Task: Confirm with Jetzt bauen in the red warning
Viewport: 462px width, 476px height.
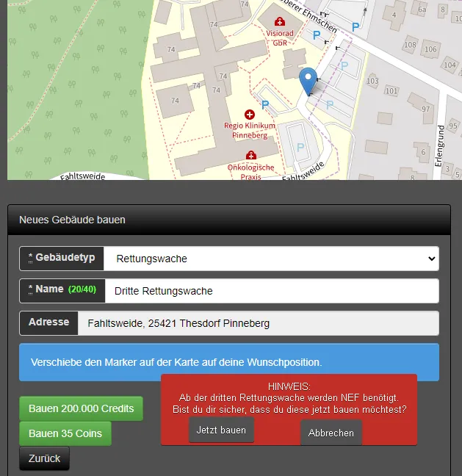Action: (221, 430)
